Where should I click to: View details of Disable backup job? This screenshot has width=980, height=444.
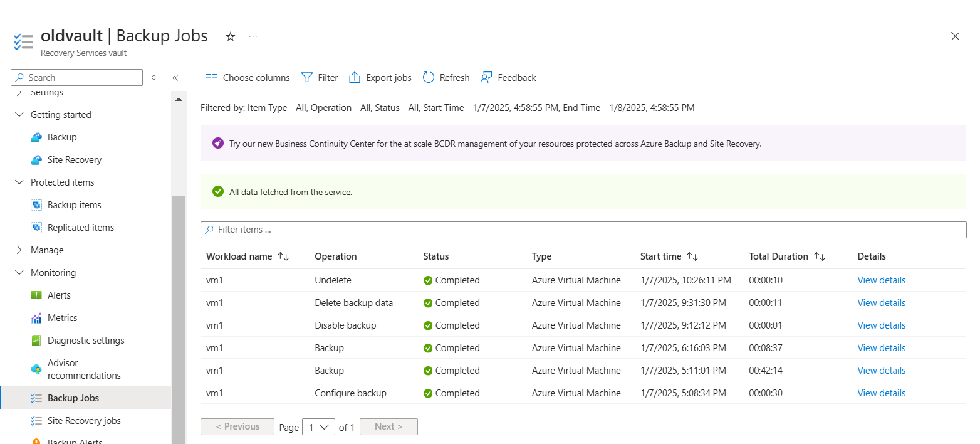pos(881,325)
